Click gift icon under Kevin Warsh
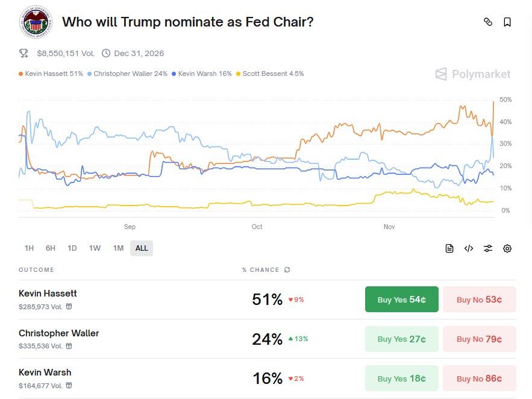This screenshot has height=399, width=532. [x=69, y=386]
